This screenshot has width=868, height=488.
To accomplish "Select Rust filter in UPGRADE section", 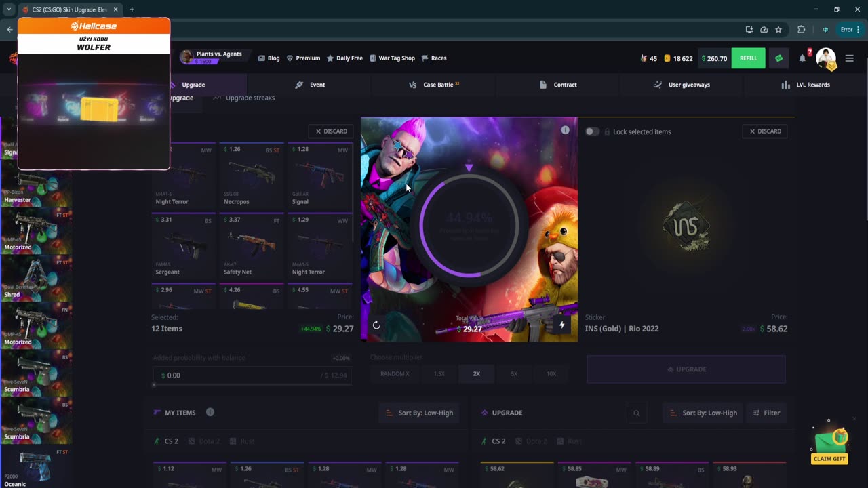I will pos(568,441).
